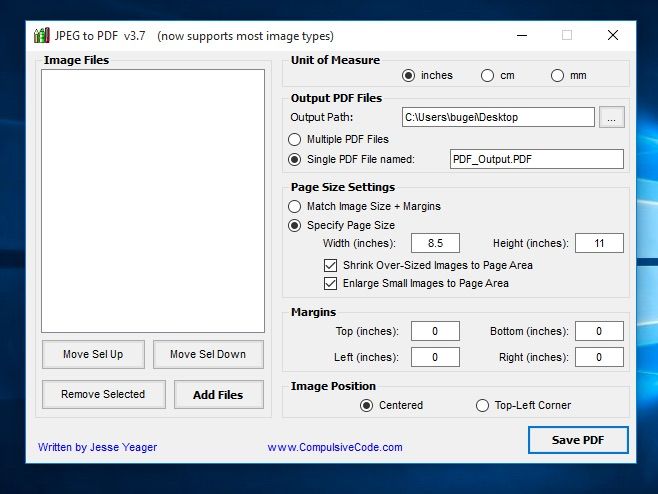
Task: Select the cm unit of measure
Action: tap(487, 75)
